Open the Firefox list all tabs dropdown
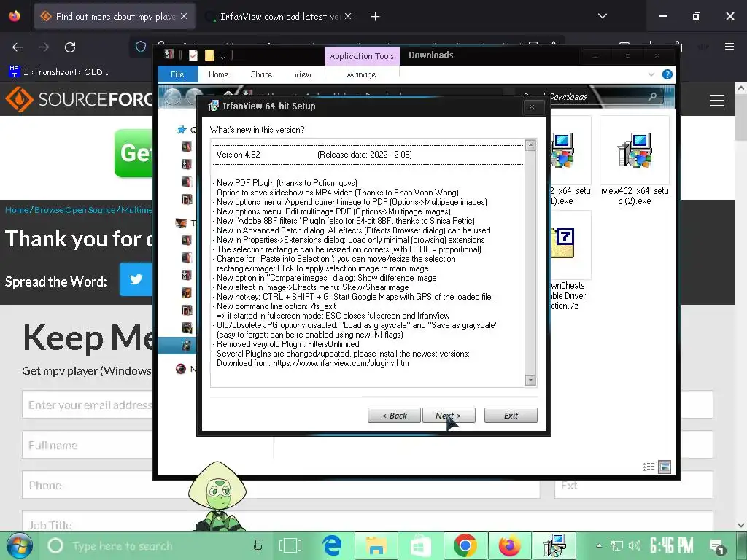The image size is (747, 560). tap(602, 16)
